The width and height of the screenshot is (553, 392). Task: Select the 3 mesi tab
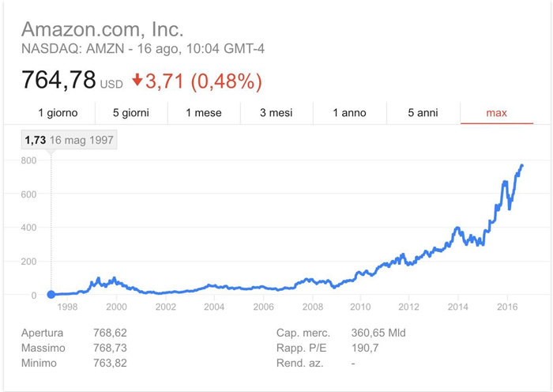pyautogui.click(x=276, y=113)
